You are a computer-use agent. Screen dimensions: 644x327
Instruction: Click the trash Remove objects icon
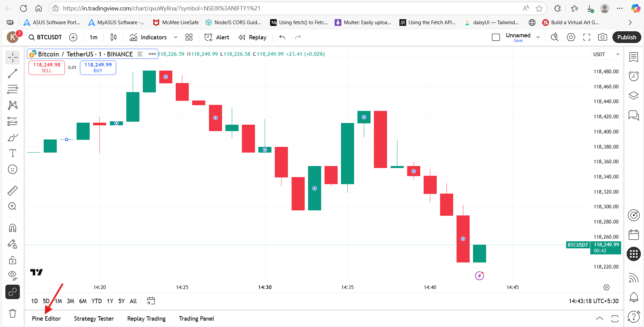[12, 313]
